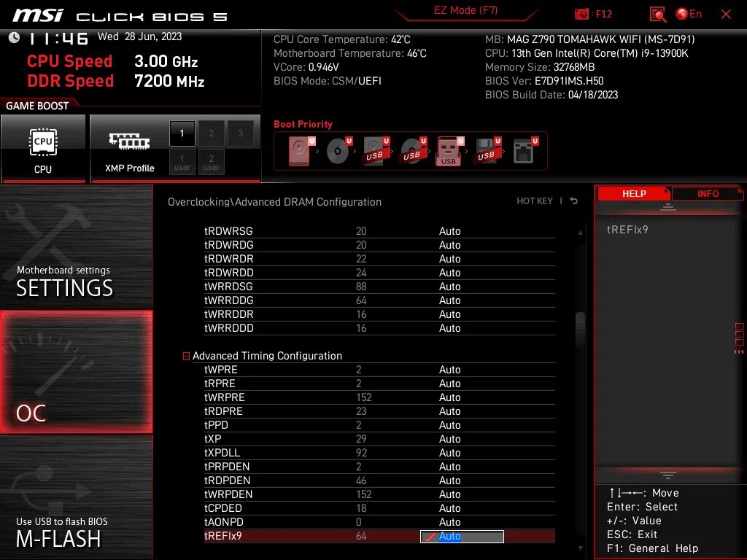Click the back arrow beside HOT KEY
The height and width of the screenshot is (560, 747).
(574, 201)
